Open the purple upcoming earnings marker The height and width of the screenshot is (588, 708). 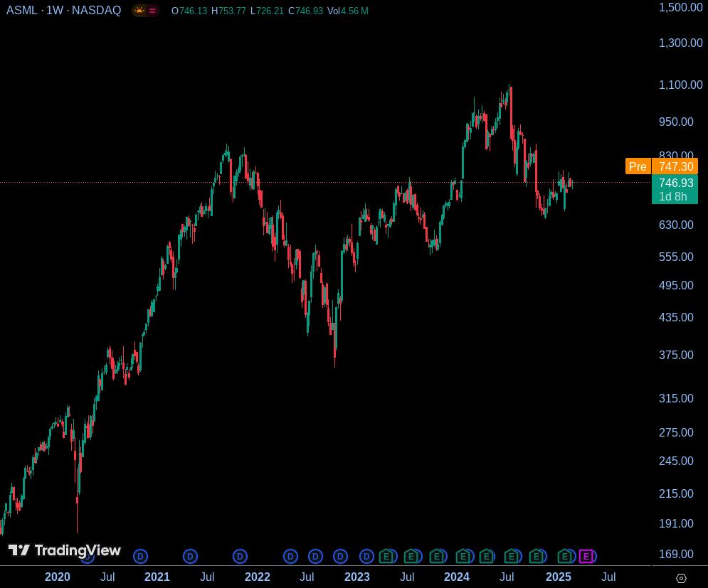click(586, 557)
